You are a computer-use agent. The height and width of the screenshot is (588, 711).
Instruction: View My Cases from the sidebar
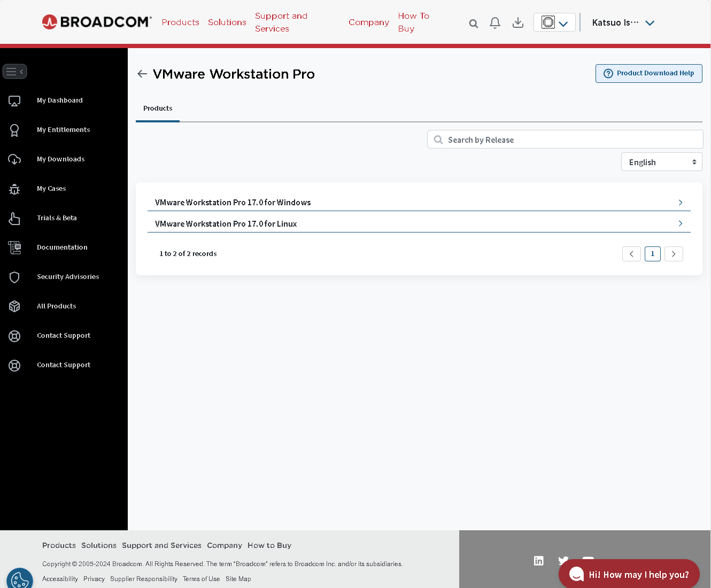[x=51, y=188]
